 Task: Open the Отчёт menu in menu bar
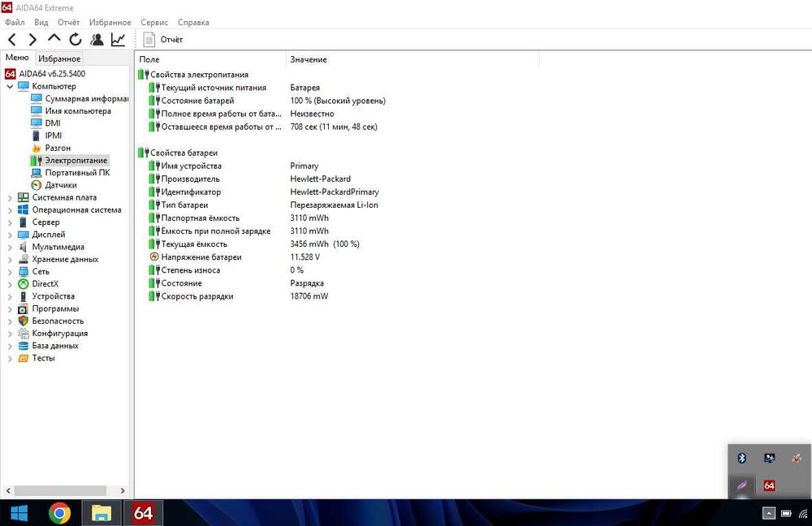(69, 22)
